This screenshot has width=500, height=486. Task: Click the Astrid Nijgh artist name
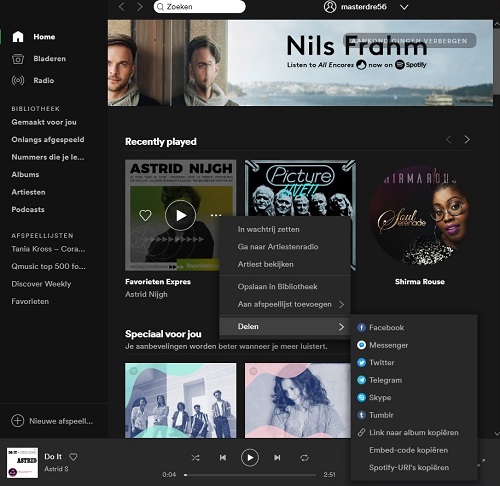click(146, 294)
